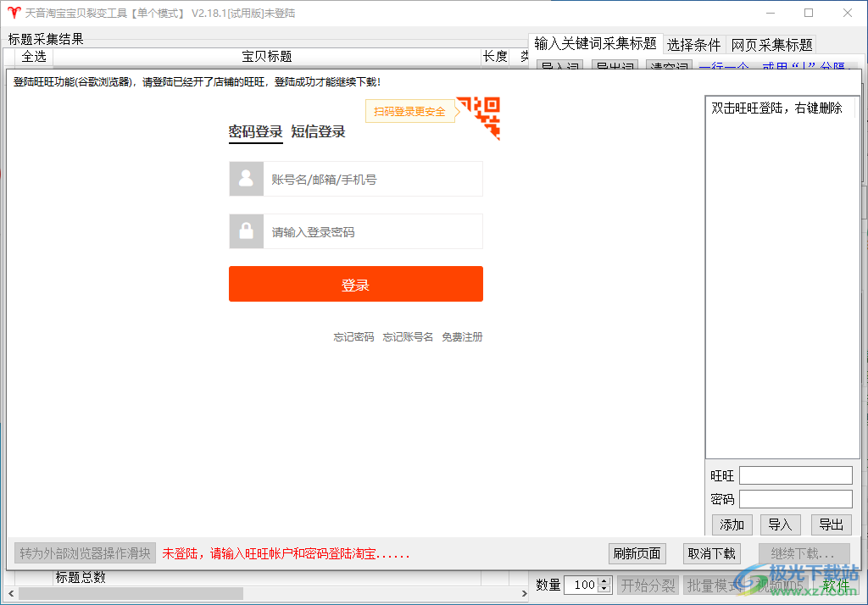This screenshot has height=605, width=868.
Task: Click the 旺旺 account list box
Action: pyautogui.click(x=782, y=277)
